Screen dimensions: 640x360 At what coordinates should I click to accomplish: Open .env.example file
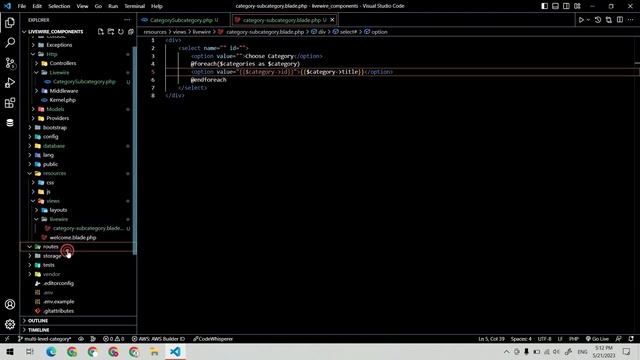tap(58, 302)
